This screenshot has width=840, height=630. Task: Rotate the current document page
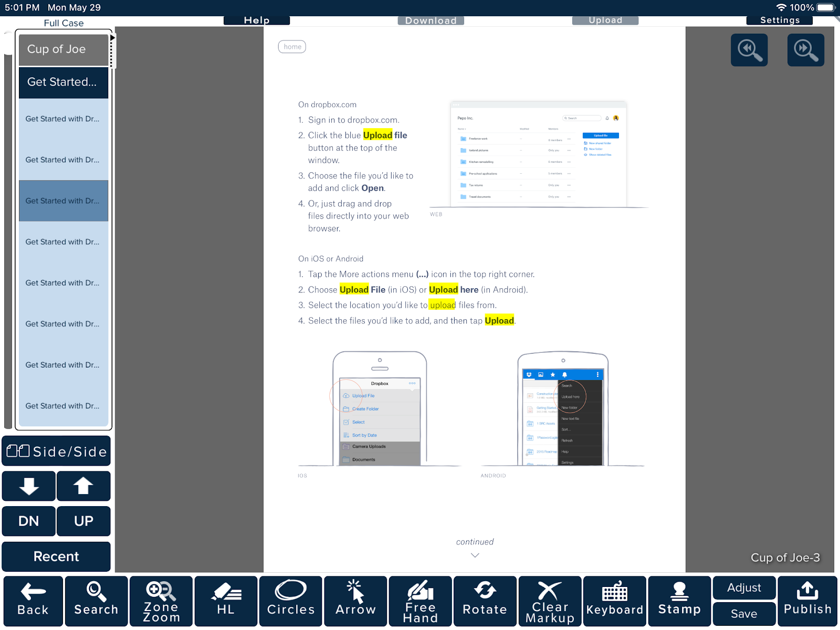click(485, 601)
